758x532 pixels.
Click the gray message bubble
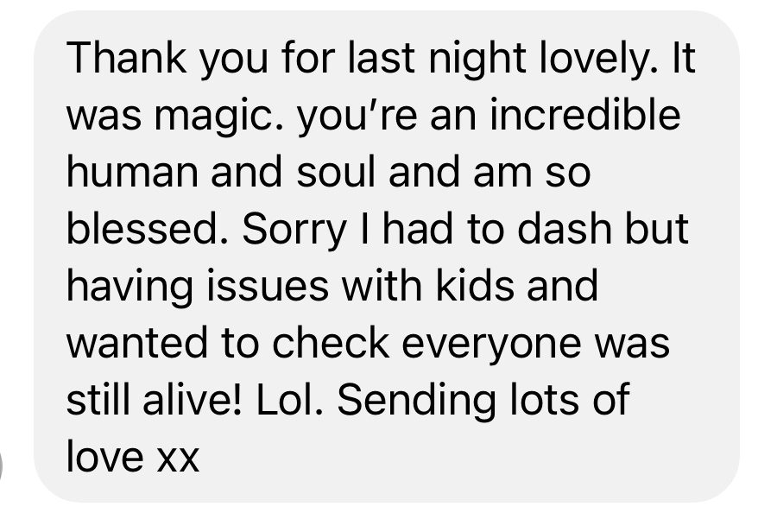(x=386, y=256)
